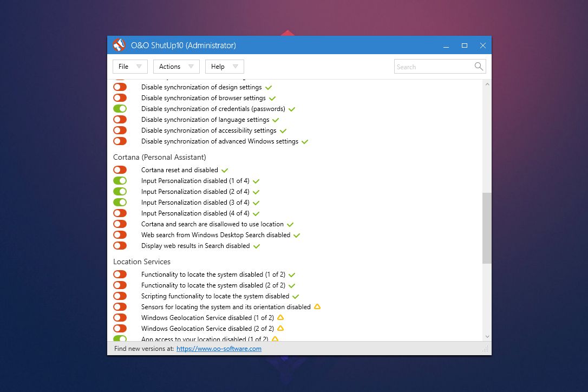Switch off Input Personalization disabled (3 of 4)
588x392 pixels.
pyautogui.click(x=120, y=202)
